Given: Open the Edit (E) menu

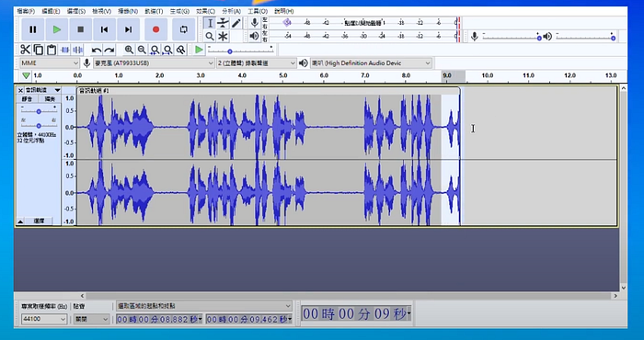Looking at the screenshot, I should click(x=51, y=11).
